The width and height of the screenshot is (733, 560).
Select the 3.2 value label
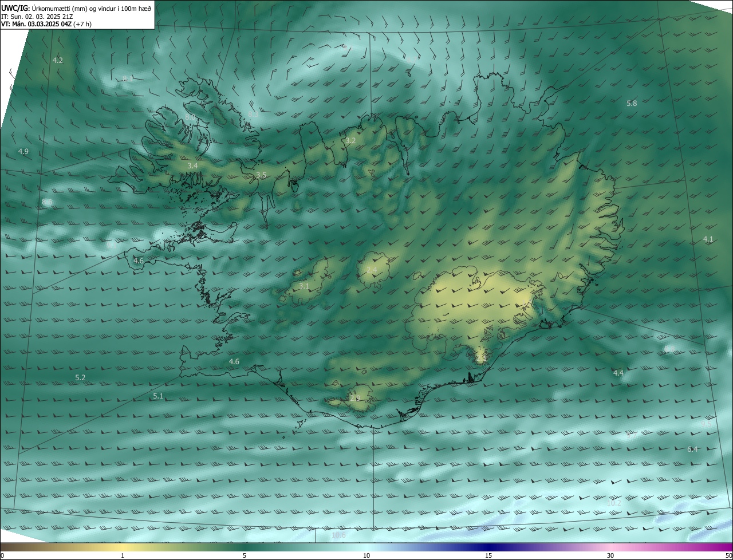tap(350, 140)
